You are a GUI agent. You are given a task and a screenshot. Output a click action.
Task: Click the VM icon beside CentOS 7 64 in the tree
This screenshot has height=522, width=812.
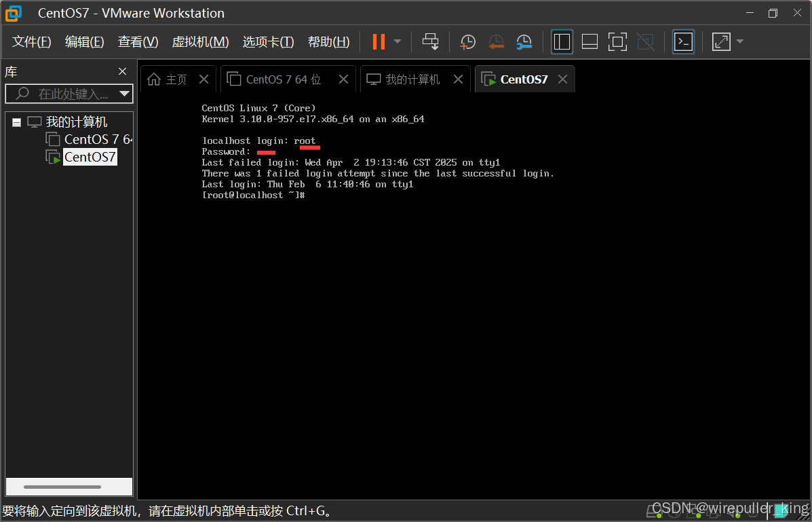[x=53, y=139]
